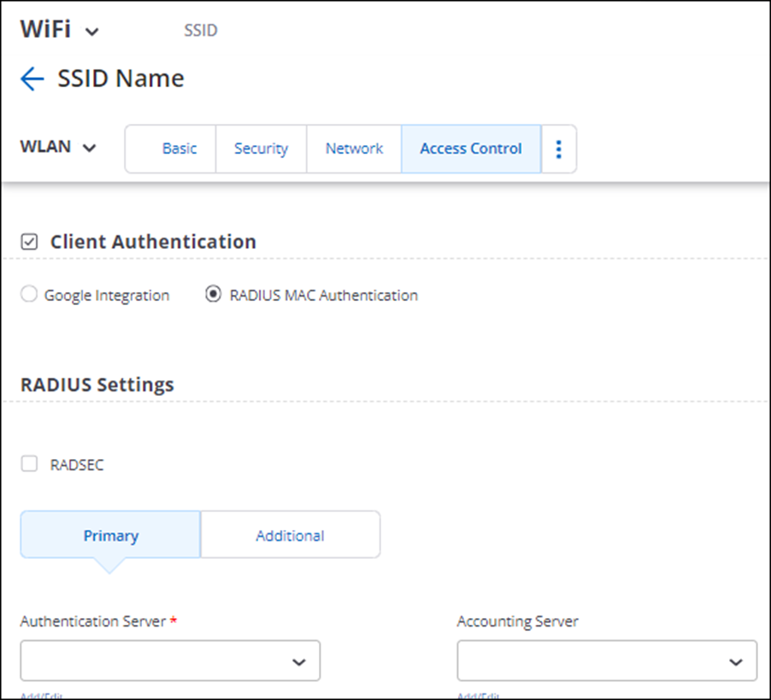Image resolution: width=771 pixels, height=700 pixels.
Task: Click the WiFi heading chevron icon
Action: 89,31
